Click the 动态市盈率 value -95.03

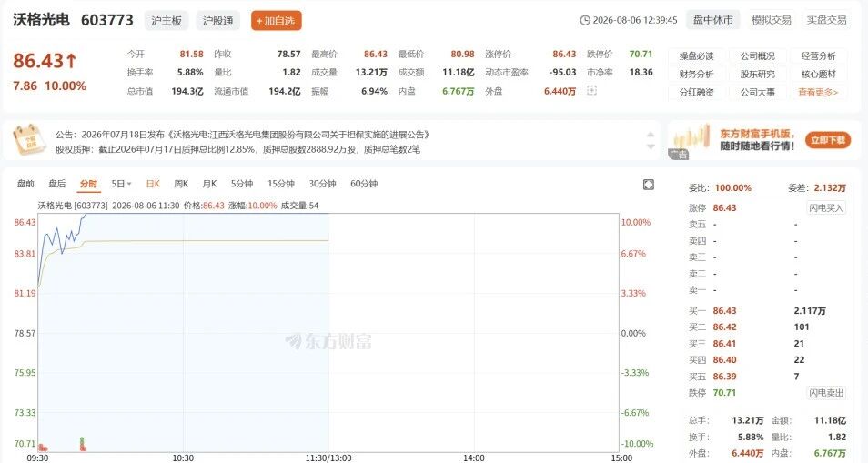pos(562,73)
